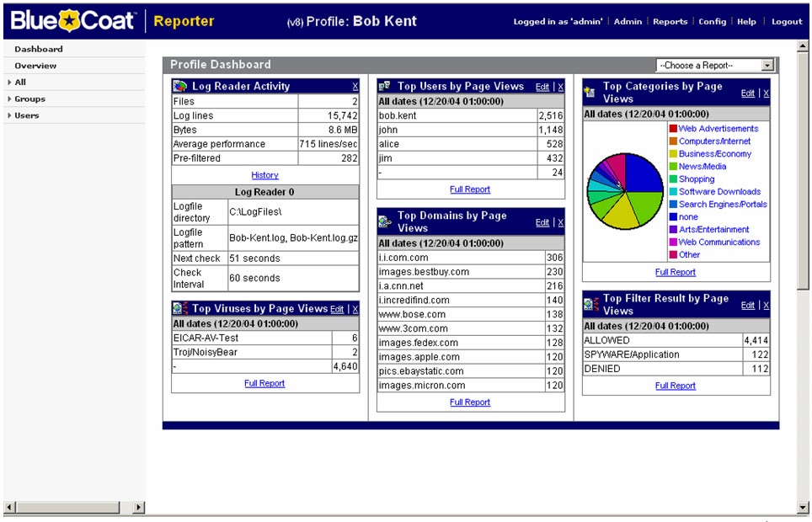This screenshot has width=812, height=522.
Task: Click the vertical scrollbar down arrow
Action: point(803,507)
